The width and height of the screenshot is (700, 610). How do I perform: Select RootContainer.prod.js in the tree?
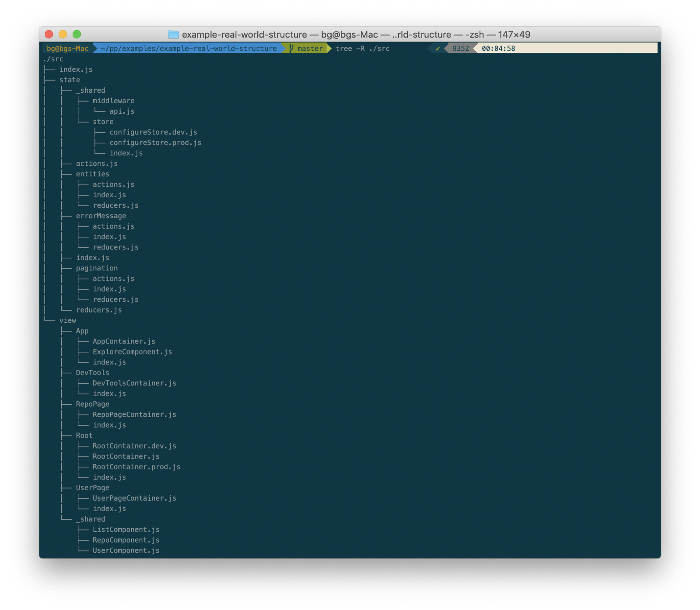point(137,467)
